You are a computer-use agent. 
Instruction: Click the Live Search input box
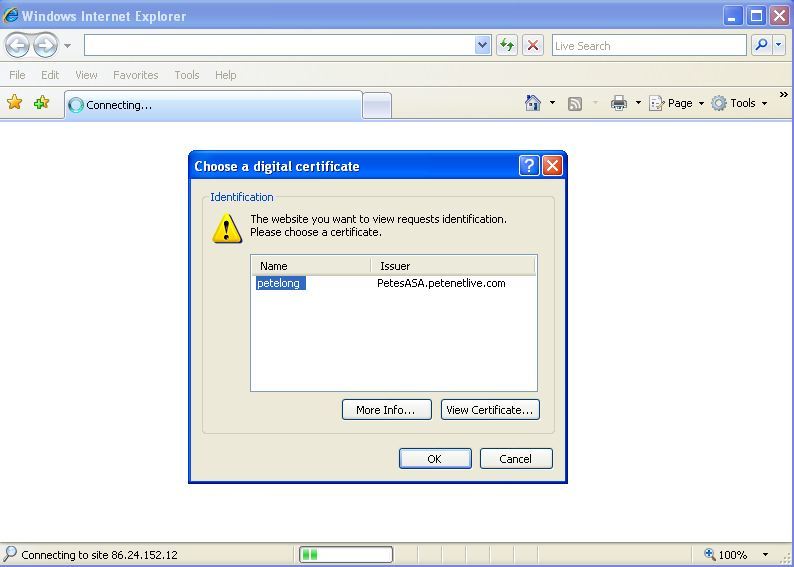coord(649,46)
